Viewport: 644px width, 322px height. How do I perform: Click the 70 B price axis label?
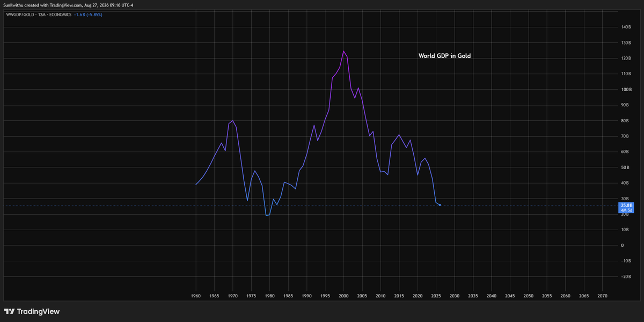click(626, 136)
